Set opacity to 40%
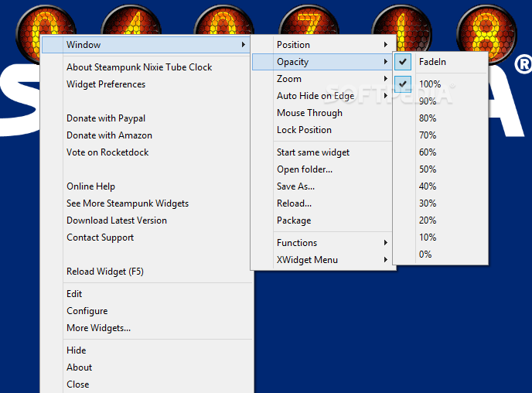532x393 pixels. coord(441,186)
